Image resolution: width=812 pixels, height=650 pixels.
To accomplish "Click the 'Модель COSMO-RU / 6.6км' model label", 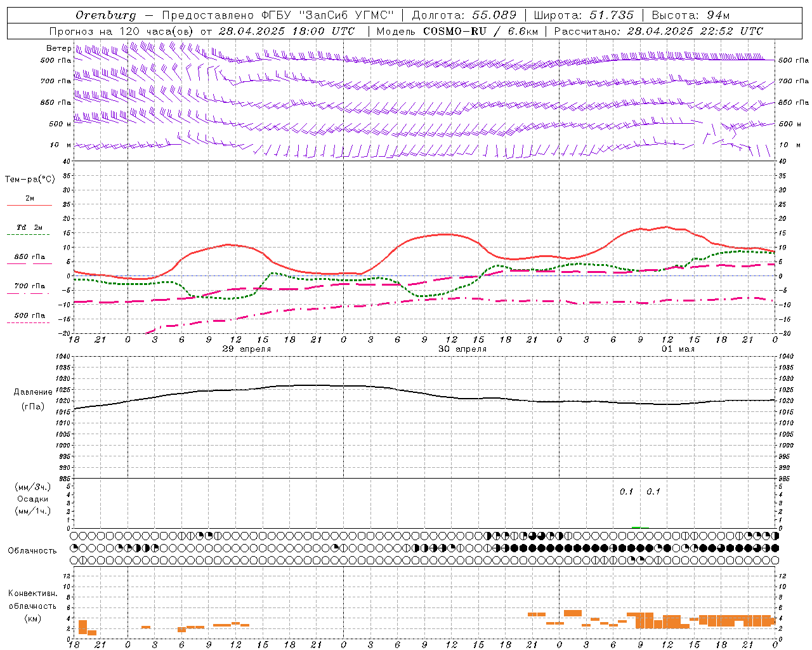I will [x=457, y=31].
